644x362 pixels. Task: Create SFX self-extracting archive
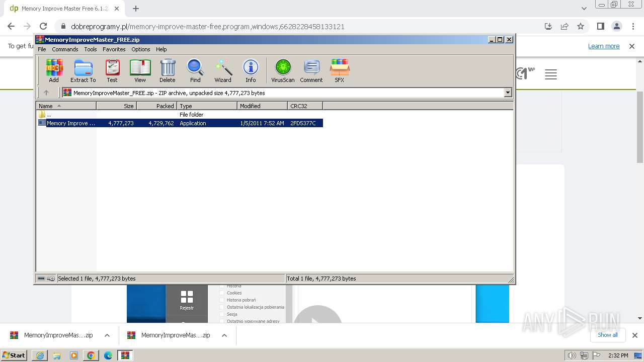point(340,70)
